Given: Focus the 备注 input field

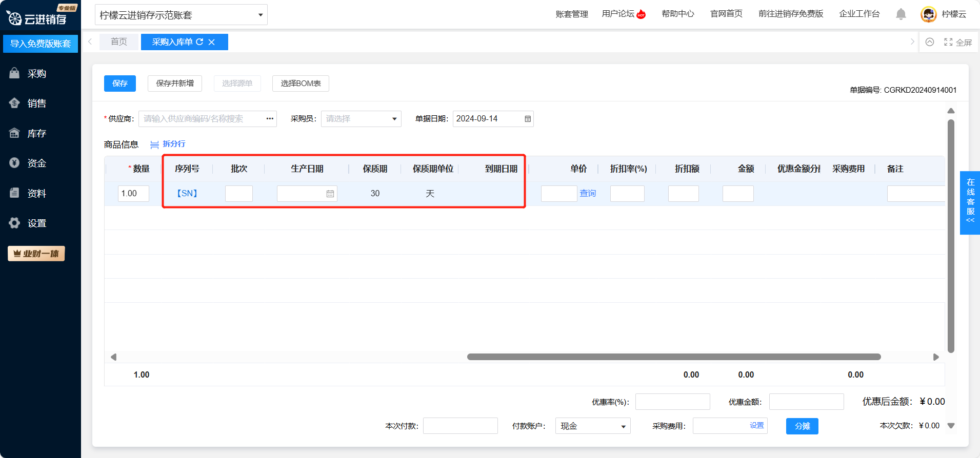Looking at the screenshot, I should click(916, 194).
